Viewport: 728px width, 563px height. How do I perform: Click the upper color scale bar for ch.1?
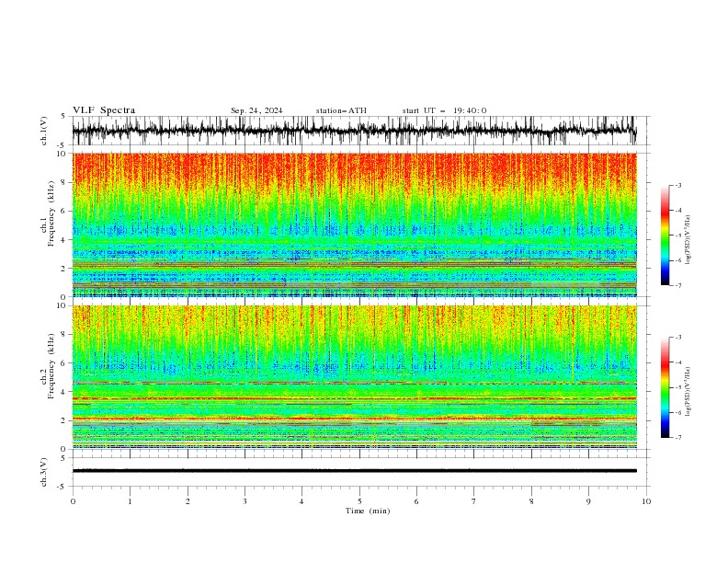tap(665, 236)
